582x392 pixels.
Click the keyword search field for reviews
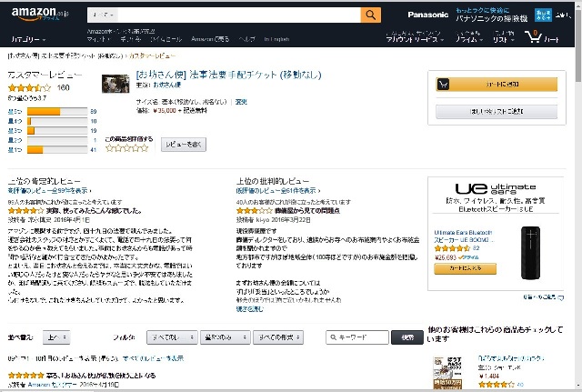coord(357,337)
